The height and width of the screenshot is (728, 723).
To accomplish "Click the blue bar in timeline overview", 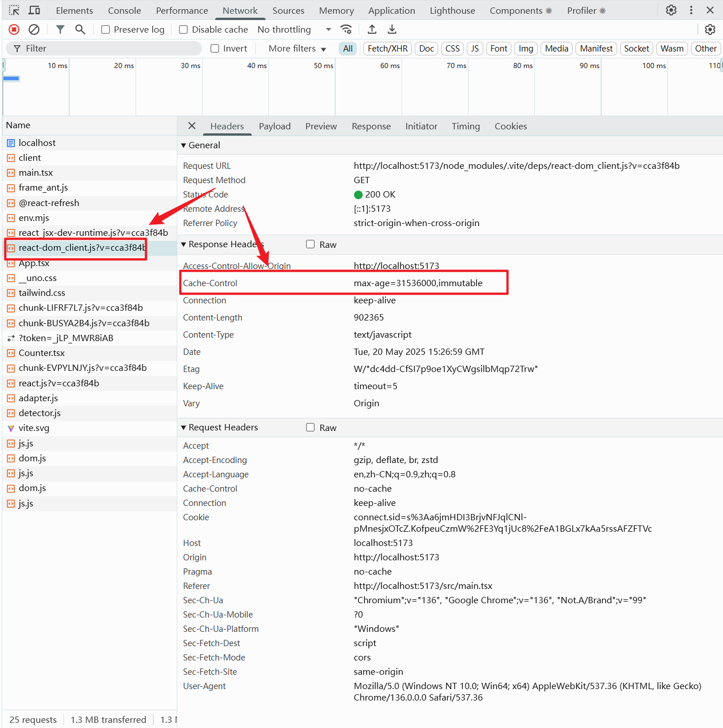I will tap(11, 78).
